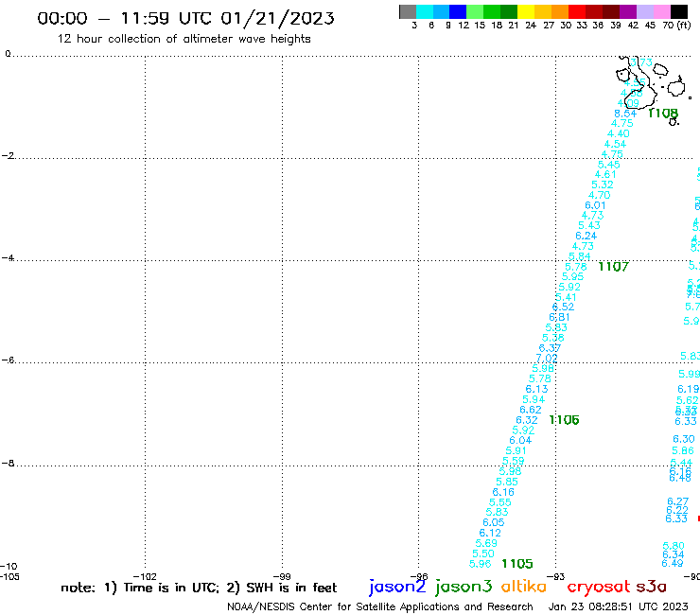Select the 6.30 value on right track
This screenshot has width=700, height=615.
pyautogui.click(x=684, y=439)
